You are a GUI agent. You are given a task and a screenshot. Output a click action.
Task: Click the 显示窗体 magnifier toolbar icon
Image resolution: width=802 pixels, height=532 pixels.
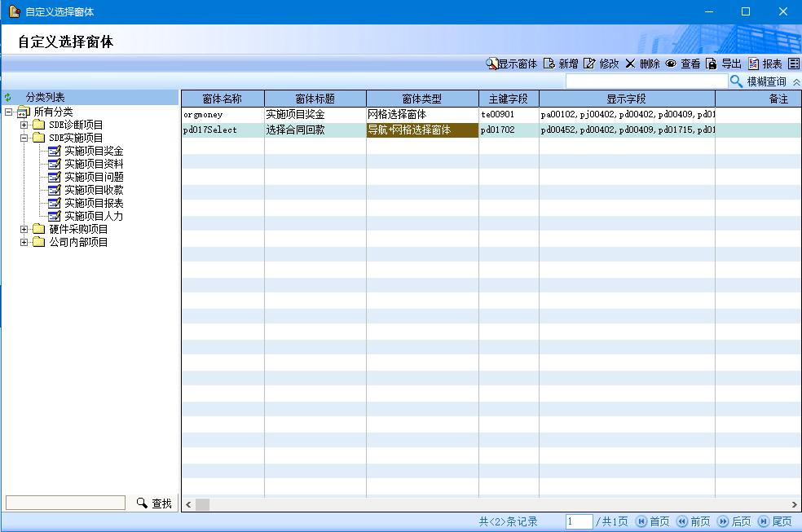coord(492,64)
